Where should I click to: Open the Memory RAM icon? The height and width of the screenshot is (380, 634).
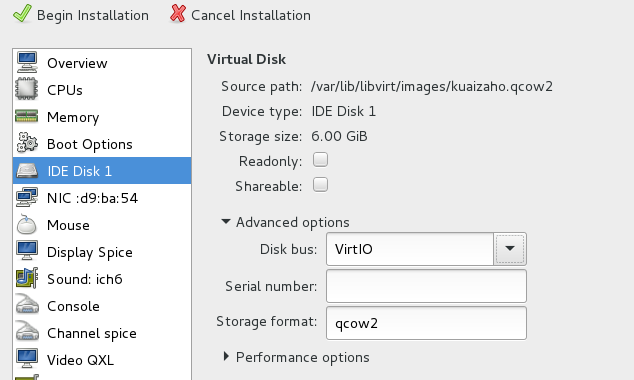[x=27, y=116]
